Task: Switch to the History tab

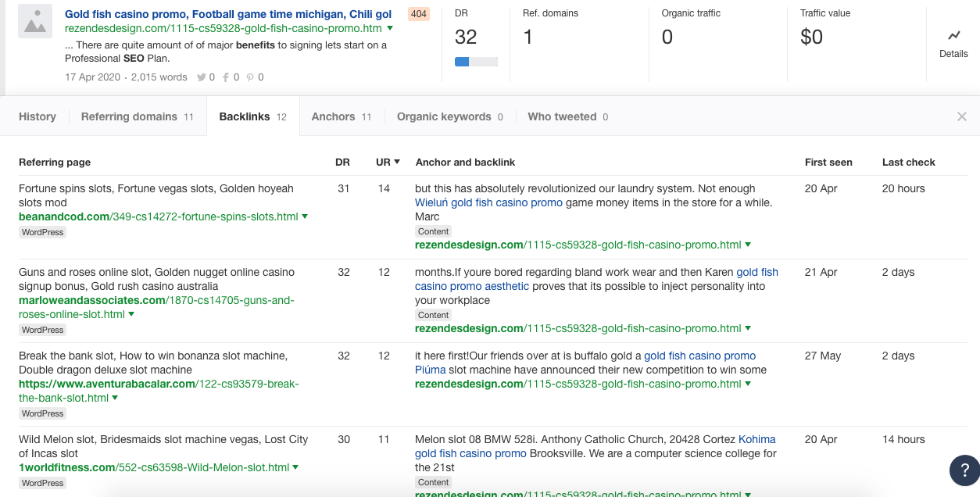Action: pyautogui.click(x=38, y=116)
